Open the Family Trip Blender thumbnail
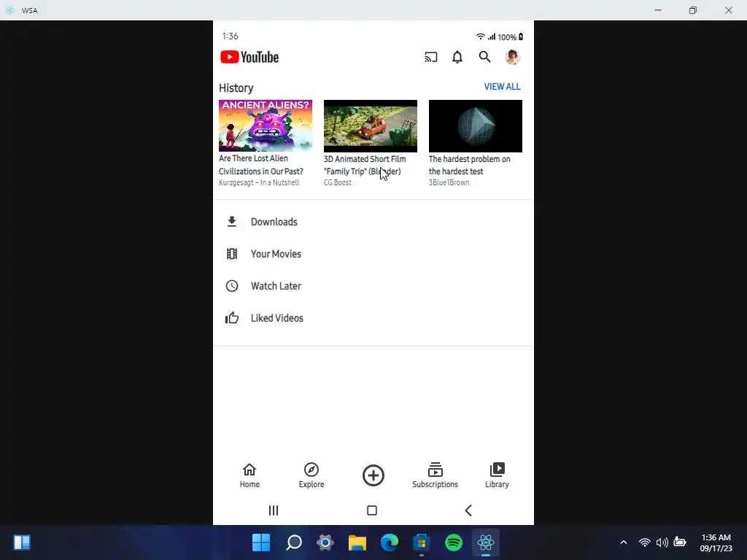The image size is (747, 560). (371, 125)
